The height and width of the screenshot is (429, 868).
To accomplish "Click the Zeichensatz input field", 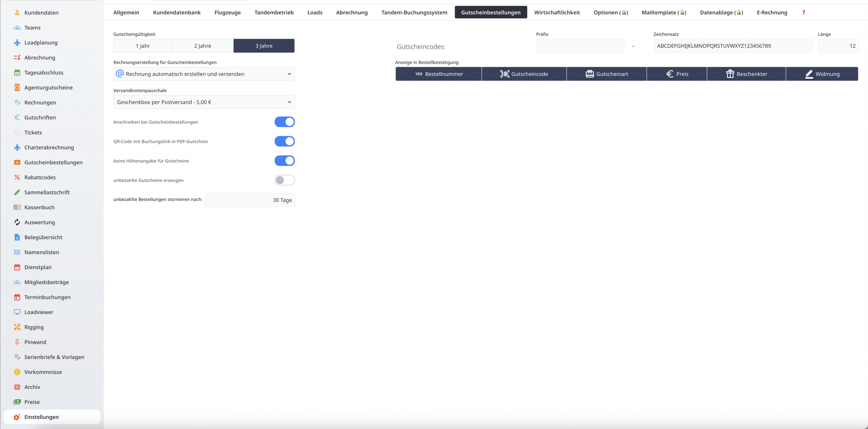I will 732,46.
